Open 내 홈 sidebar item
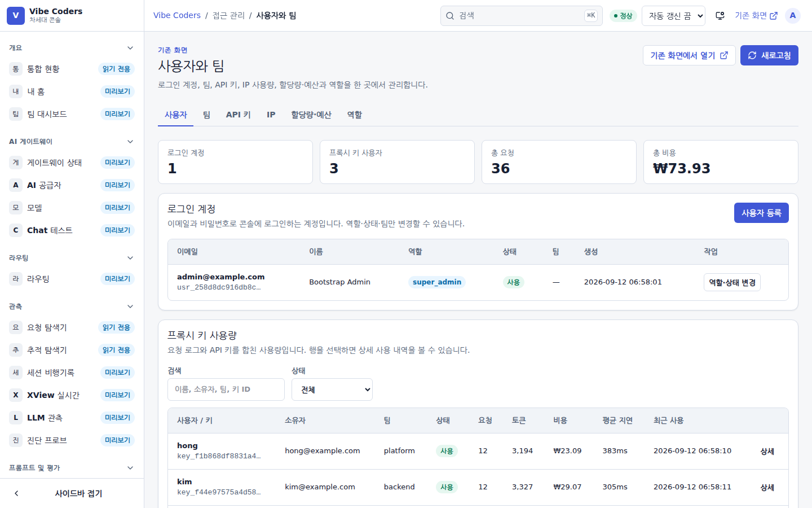Screen dimensions: 812x508 coord(72,91)
